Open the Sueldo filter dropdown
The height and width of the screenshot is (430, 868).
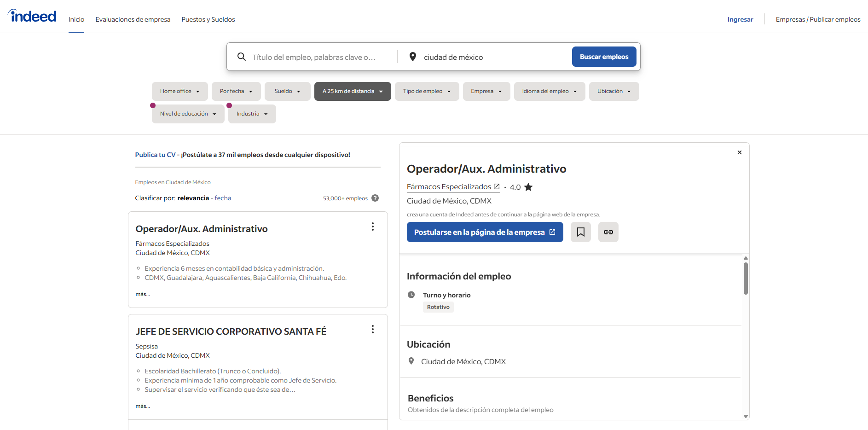point(288,91)
